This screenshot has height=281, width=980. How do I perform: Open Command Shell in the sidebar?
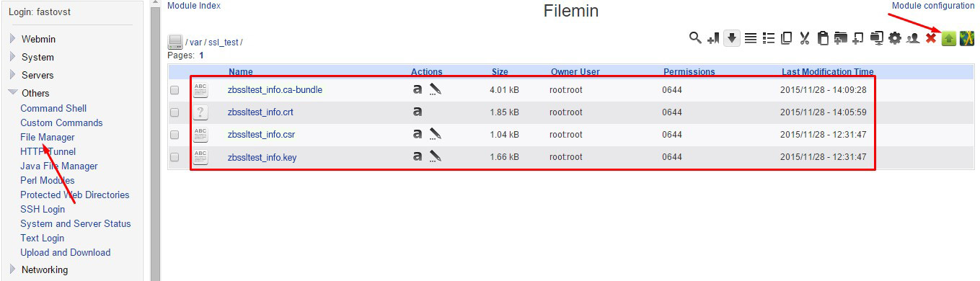coord(53,108)
